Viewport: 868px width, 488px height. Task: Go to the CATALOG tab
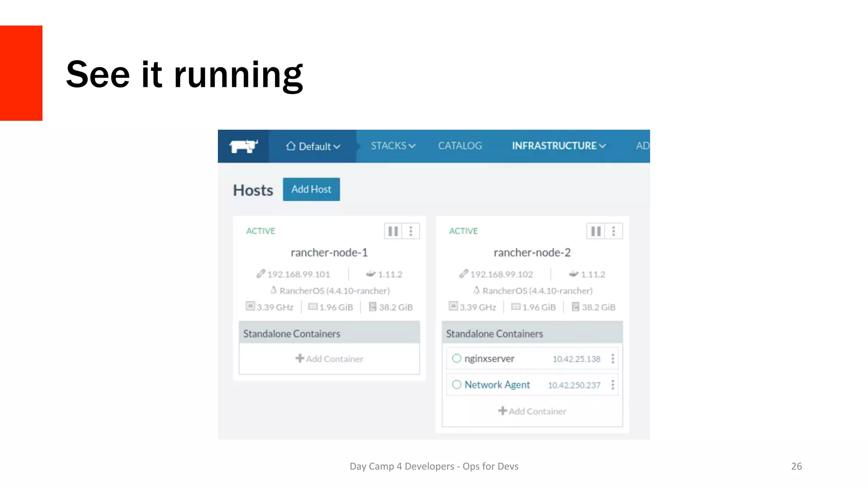click(460, 146)
